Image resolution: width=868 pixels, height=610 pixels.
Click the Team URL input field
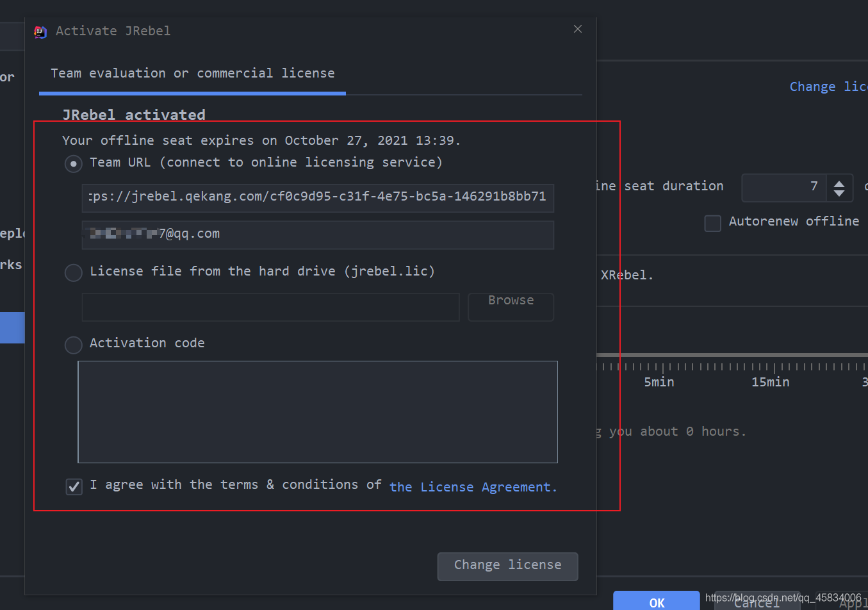[318, 197]
